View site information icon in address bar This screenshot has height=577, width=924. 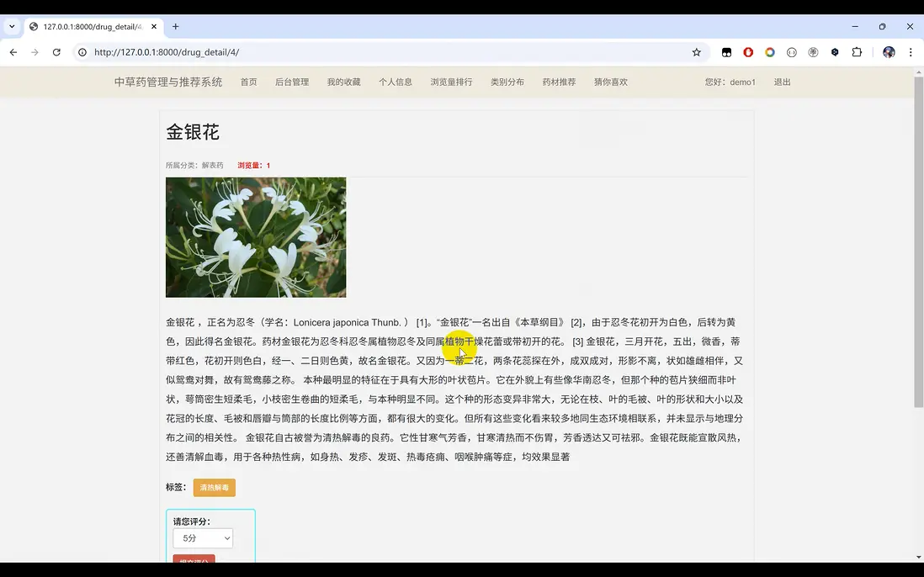[82, 52]
